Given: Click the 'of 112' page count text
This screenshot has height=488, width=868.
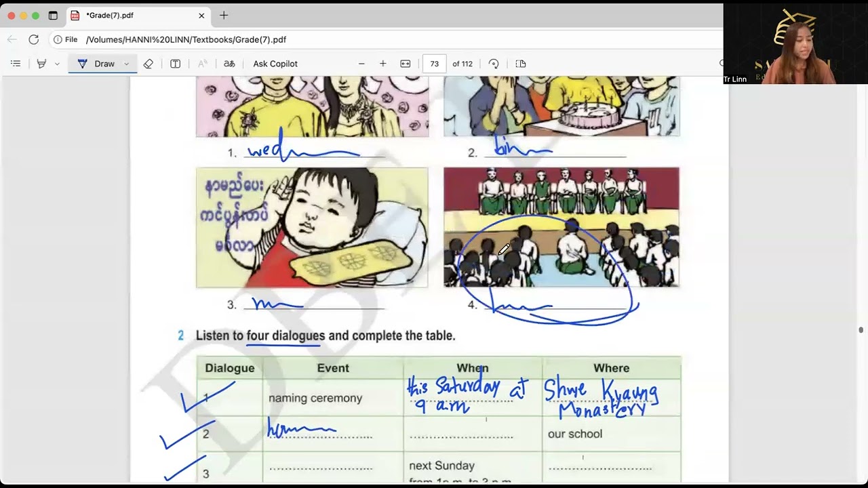Looking at the screenshot, I should point(462,64).
